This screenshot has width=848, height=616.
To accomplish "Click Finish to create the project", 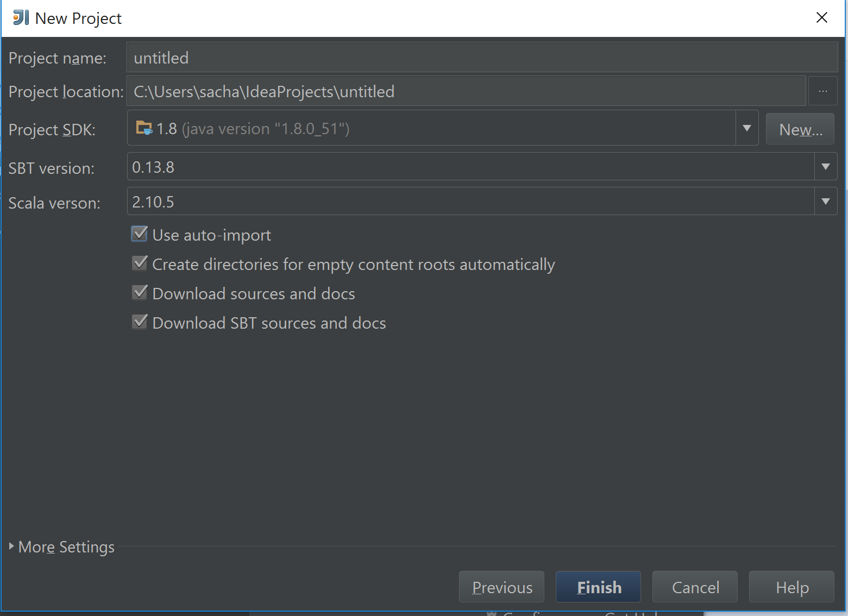I will point(598,587).
